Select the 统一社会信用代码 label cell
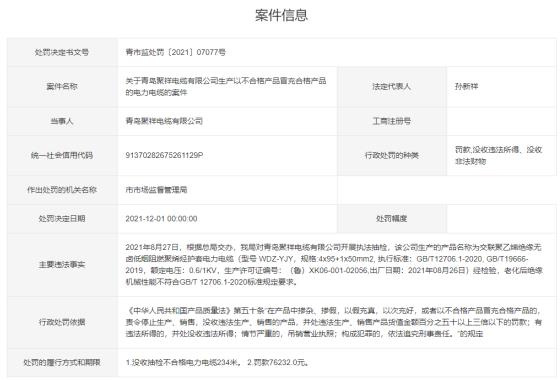This screenshot has width=560, height=380. [62, 155]
